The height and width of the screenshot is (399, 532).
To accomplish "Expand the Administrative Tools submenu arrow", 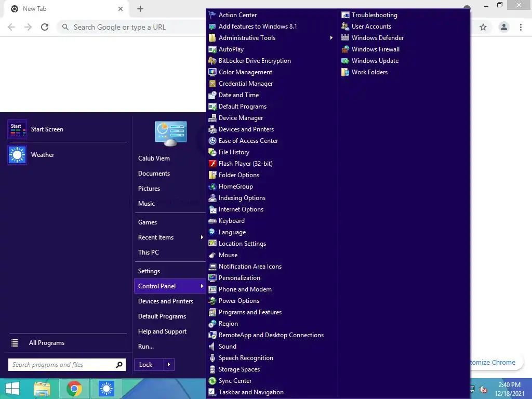I will (x=331, y=37).
